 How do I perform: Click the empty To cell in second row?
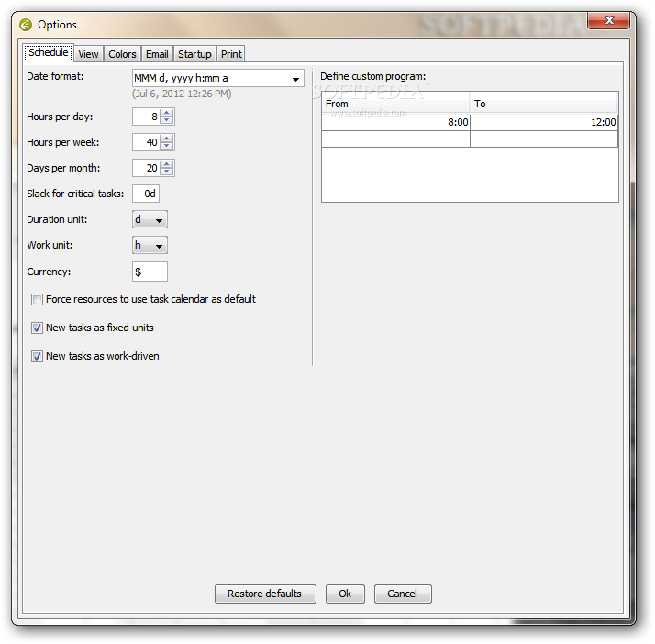[544, 139]
